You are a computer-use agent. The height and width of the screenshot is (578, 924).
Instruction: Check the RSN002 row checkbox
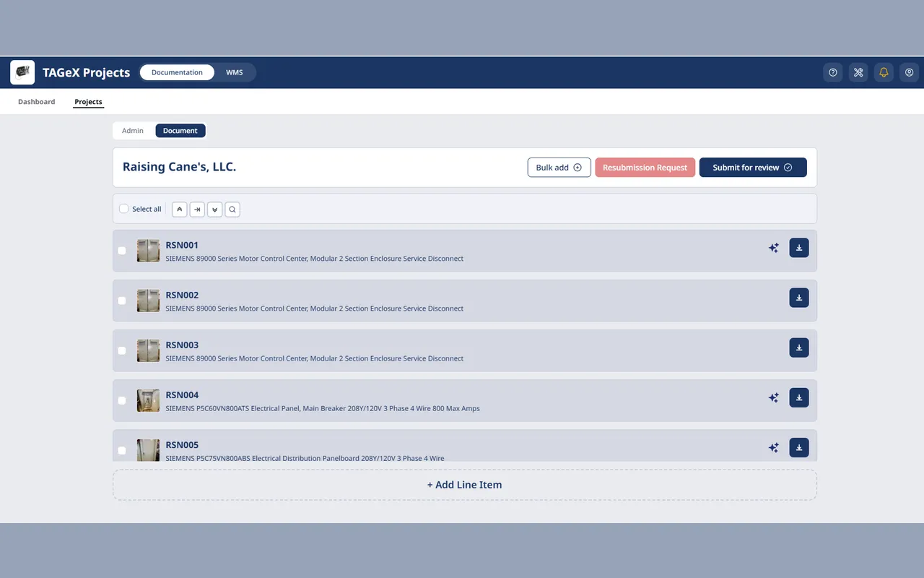pos(122,301)
